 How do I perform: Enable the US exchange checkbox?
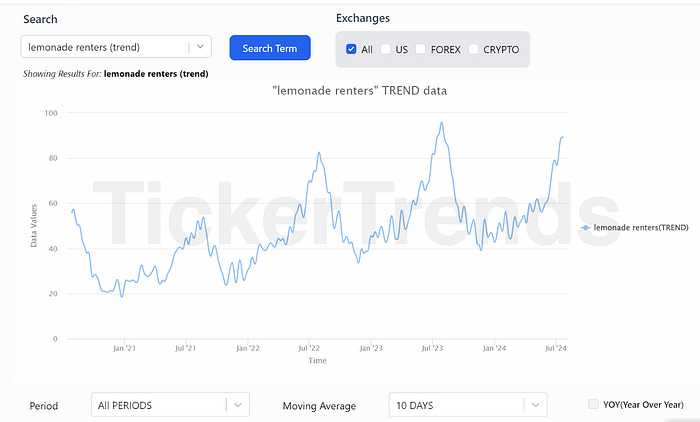pos(385,49)
